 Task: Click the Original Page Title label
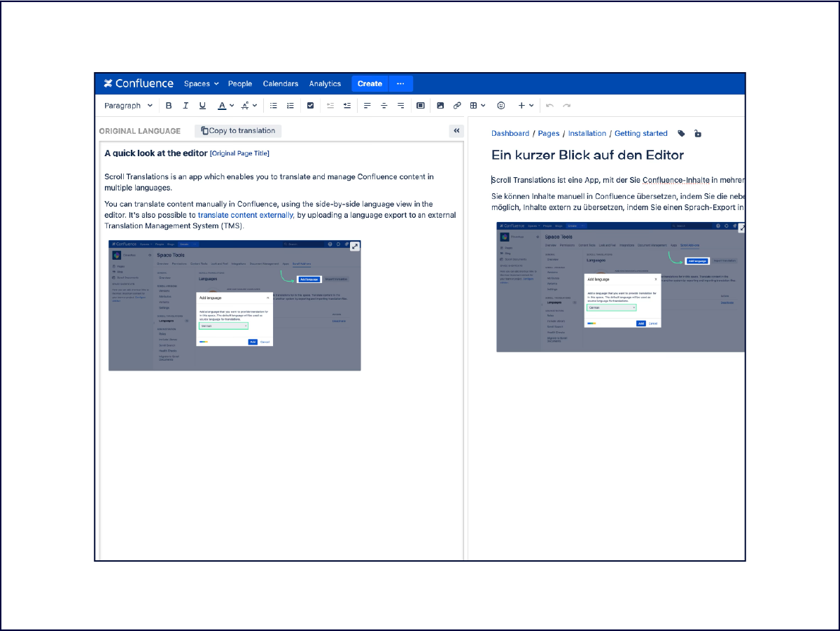239,153
